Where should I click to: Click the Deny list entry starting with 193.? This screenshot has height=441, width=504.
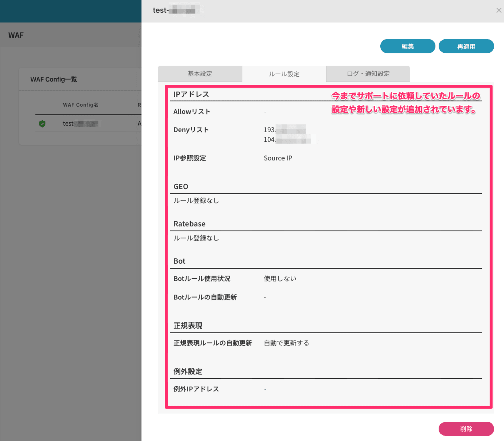(285, 130)
